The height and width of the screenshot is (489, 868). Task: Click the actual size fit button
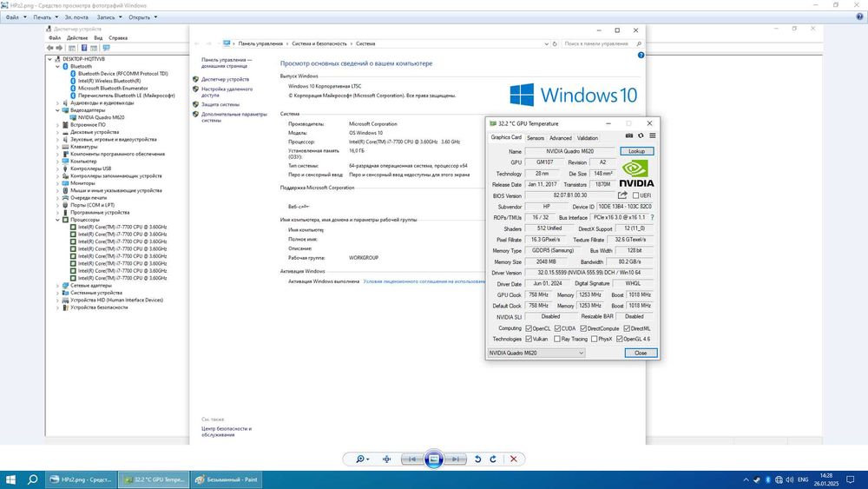[386, 459]
